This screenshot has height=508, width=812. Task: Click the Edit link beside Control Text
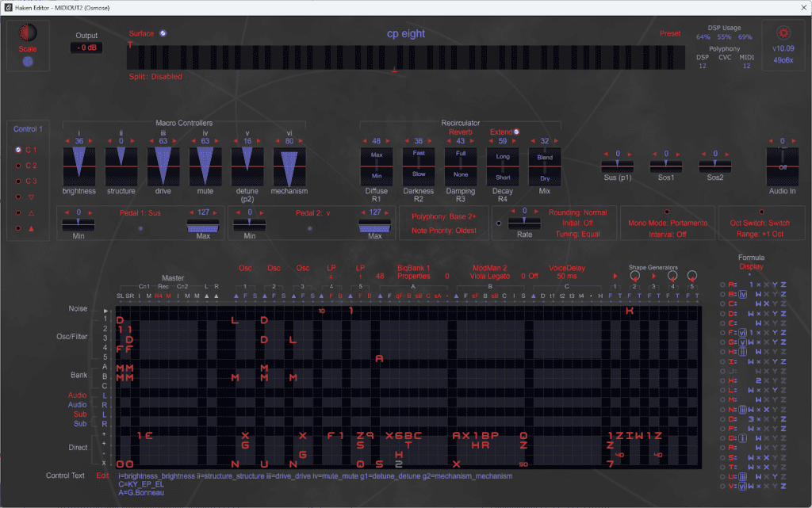101,476
